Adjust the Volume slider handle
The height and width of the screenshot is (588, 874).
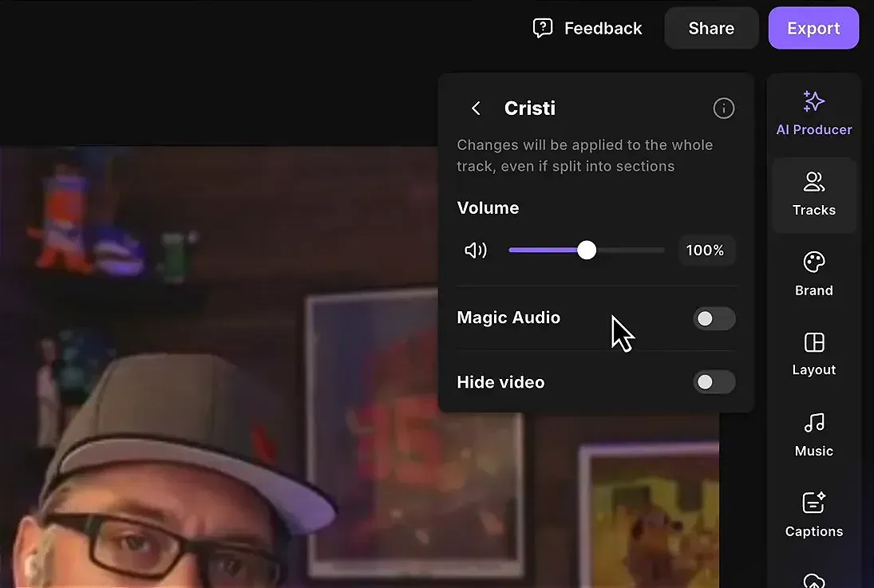(x=587, y=250)
